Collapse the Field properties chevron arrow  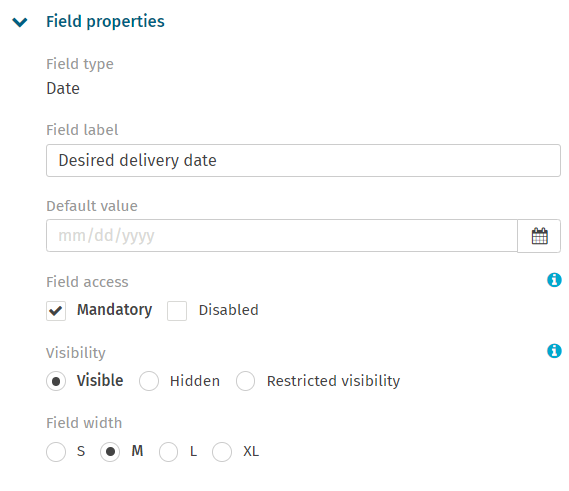tap(20, 22)
